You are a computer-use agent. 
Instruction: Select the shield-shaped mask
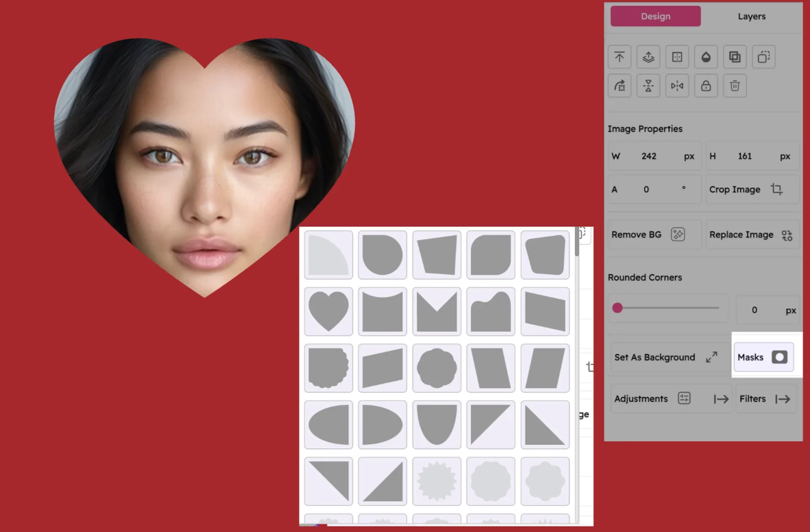[x=436, y=425]
